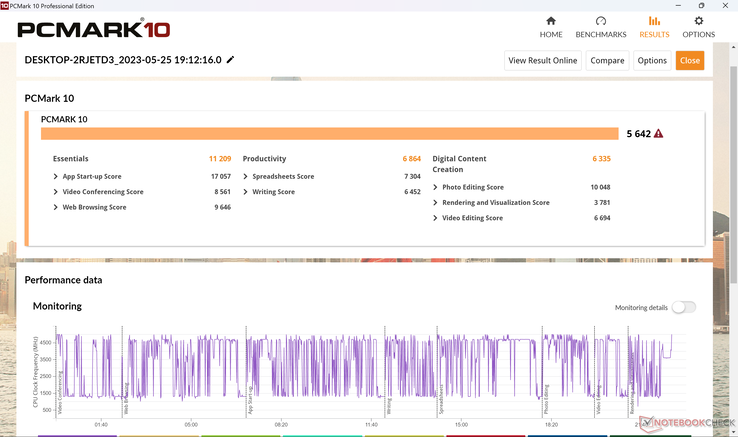Click the orange PCMark 10 score bar

tap(329, 133)
